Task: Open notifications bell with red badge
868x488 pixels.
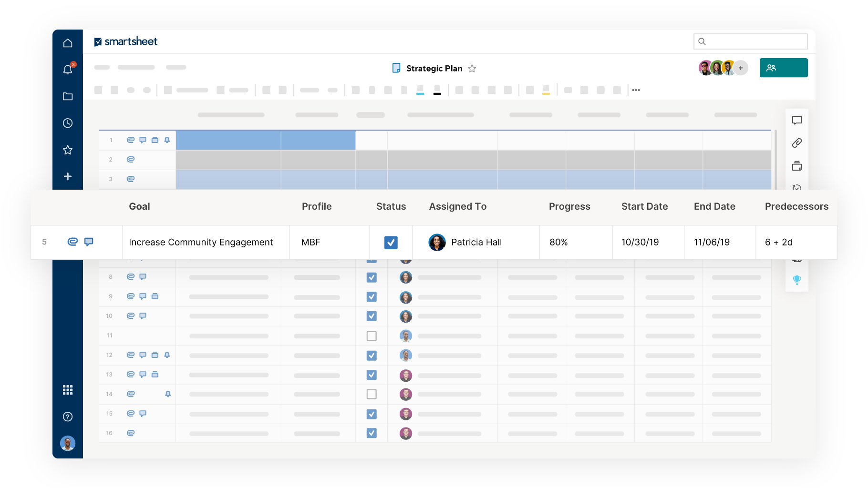Action: tap(68, 70)
